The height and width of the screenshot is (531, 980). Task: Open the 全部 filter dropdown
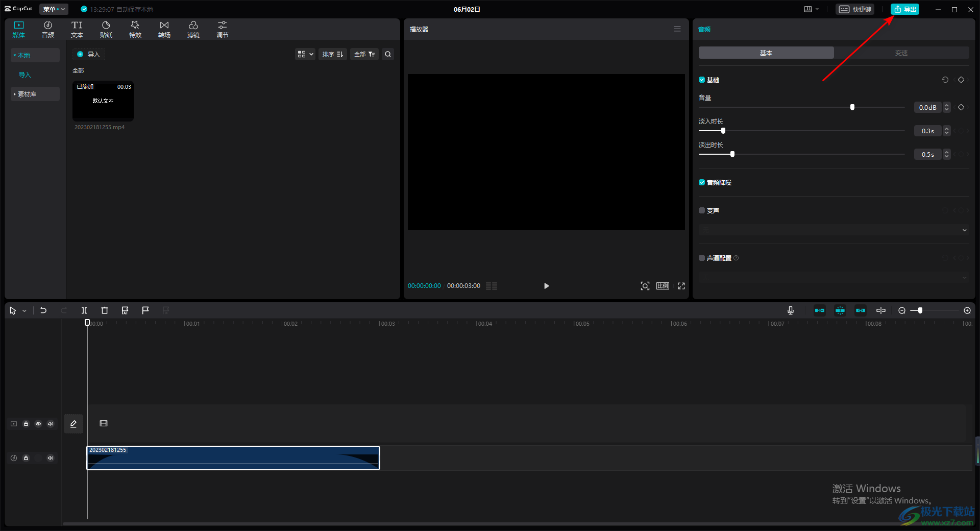click(x=364, y=54)
